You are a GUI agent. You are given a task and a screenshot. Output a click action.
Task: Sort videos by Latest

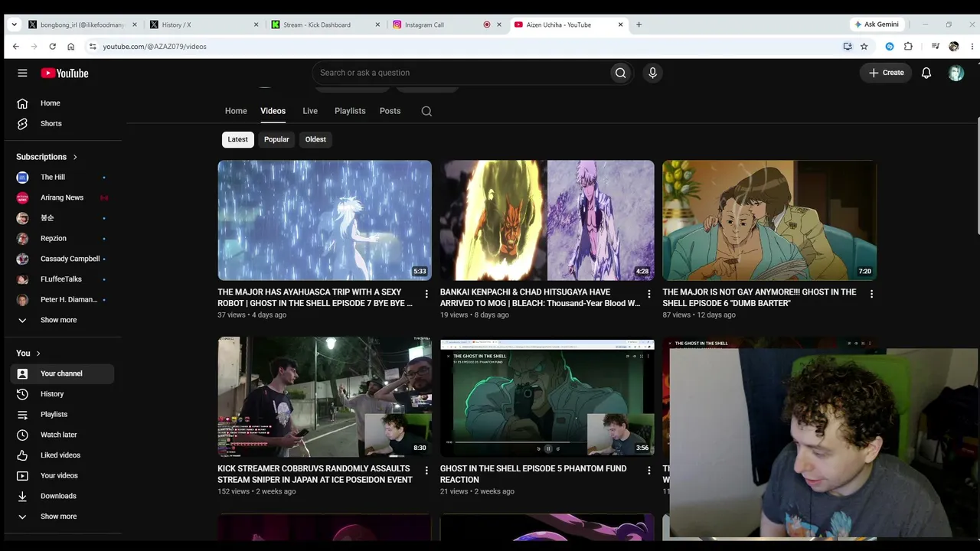(237, 139)
